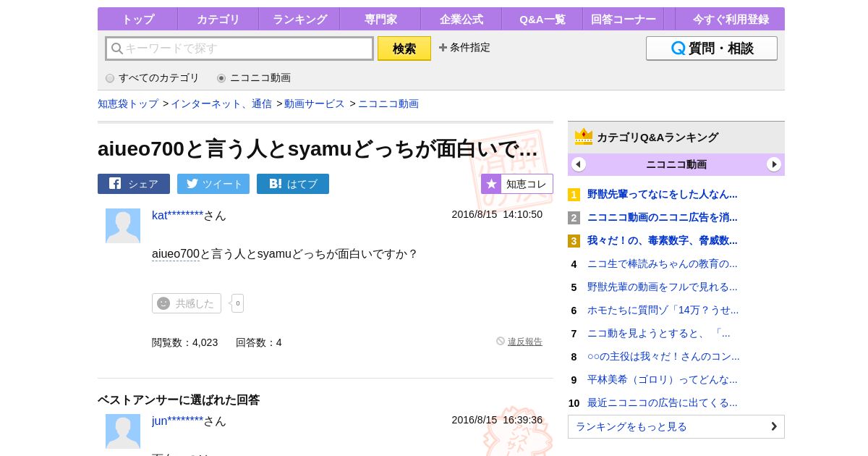Open ranking link ニコ生で棒読みちゃんの教育の...
This screenshot has width=868, height=456.
tap(663, 263)
